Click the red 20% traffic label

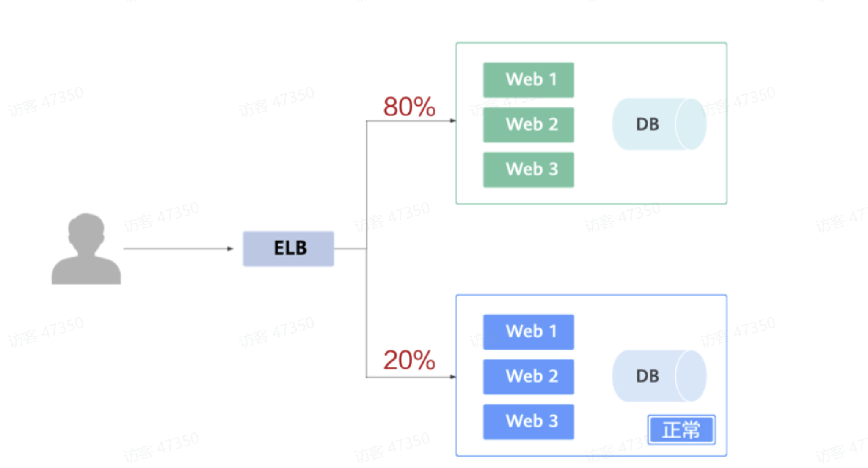(409, 360)
